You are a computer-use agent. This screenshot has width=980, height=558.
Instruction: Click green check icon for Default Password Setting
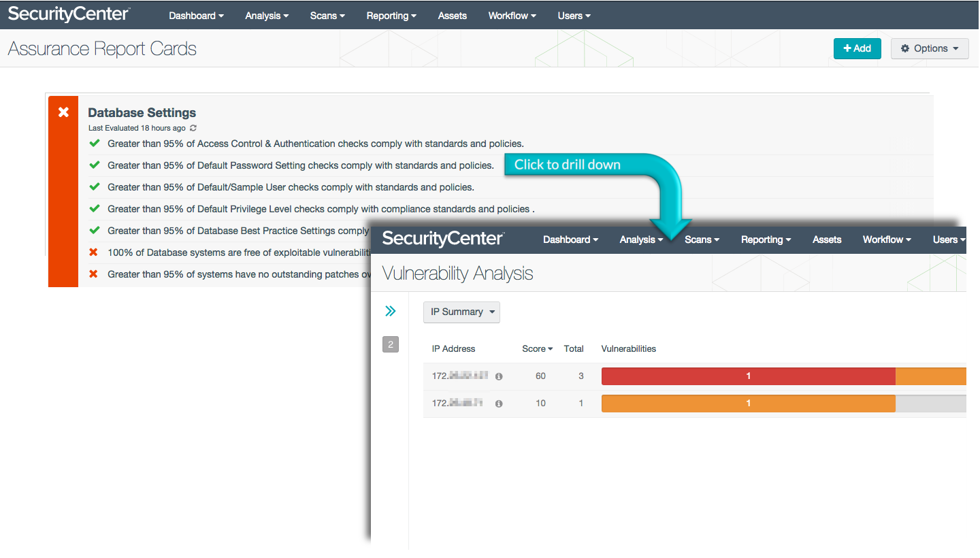tap(94, 165)
